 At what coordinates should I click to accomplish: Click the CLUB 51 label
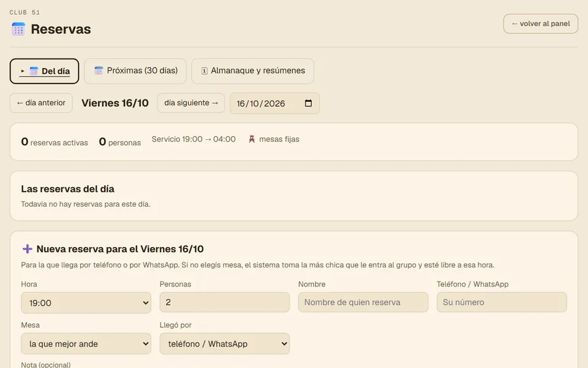24,12
